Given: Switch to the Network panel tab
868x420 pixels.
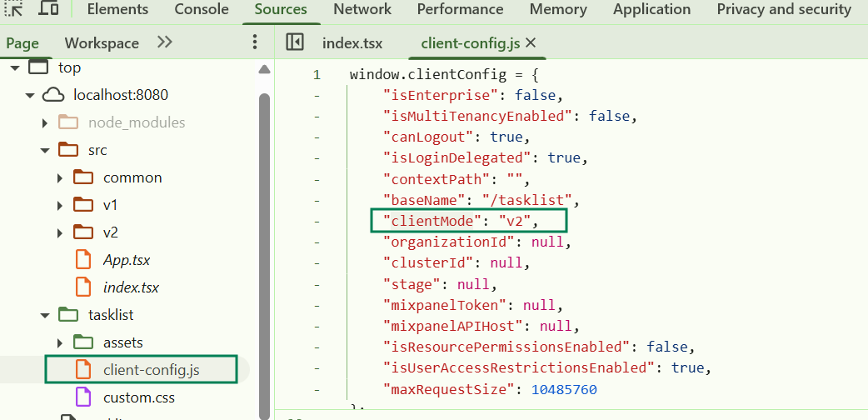Looking at the screenshot, I should (362, 10).
